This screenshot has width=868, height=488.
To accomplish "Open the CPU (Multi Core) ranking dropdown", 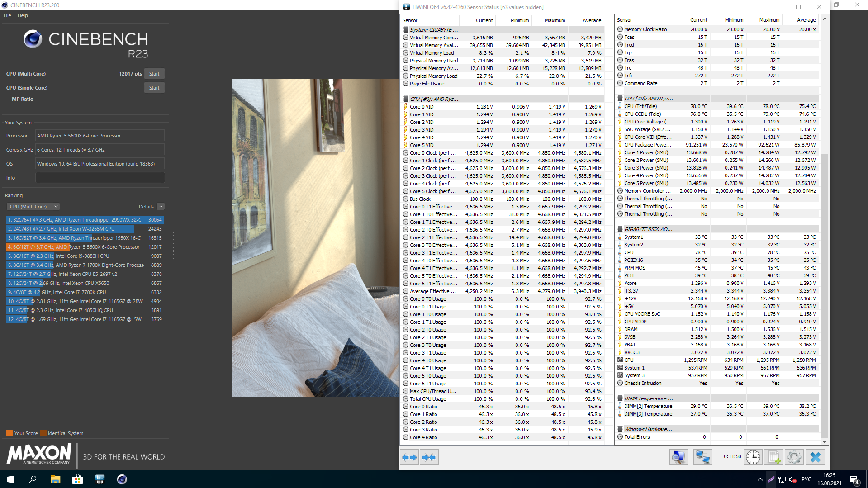I will coord(33,207).
